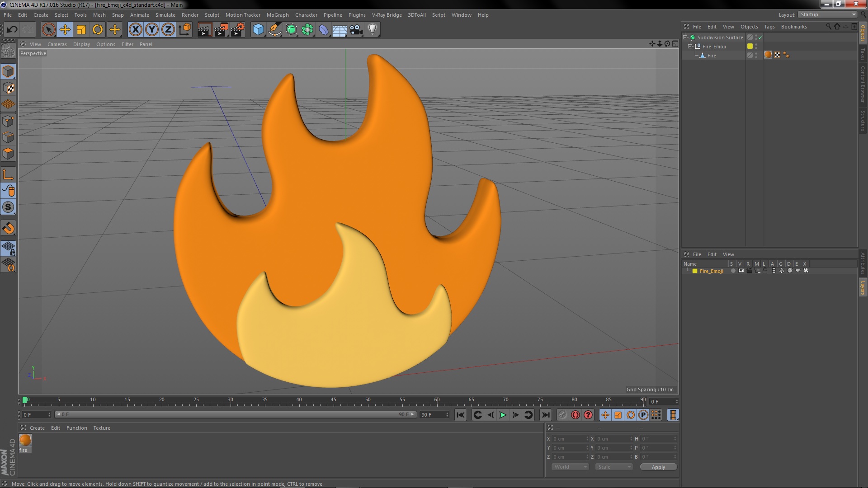This screenshot has height=488, width=868.
Task: Switch to the Layers side tab
Action: point(863,287)
